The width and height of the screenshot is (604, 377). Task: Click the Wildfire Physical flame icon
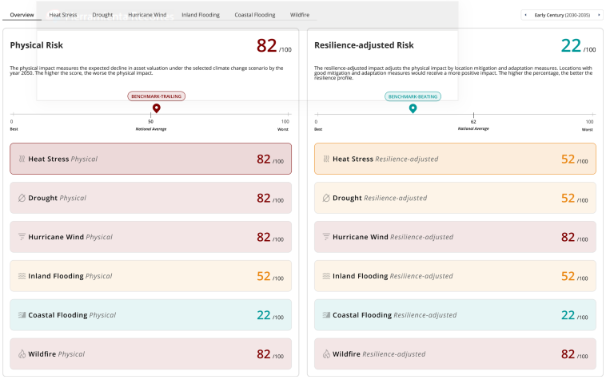click(22, 354)
